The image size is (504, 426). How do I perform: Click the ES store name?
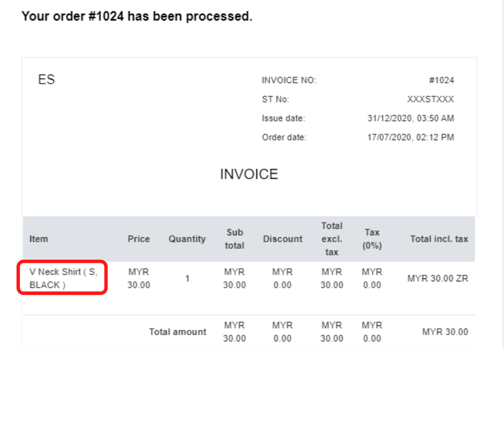coord(46,80)
